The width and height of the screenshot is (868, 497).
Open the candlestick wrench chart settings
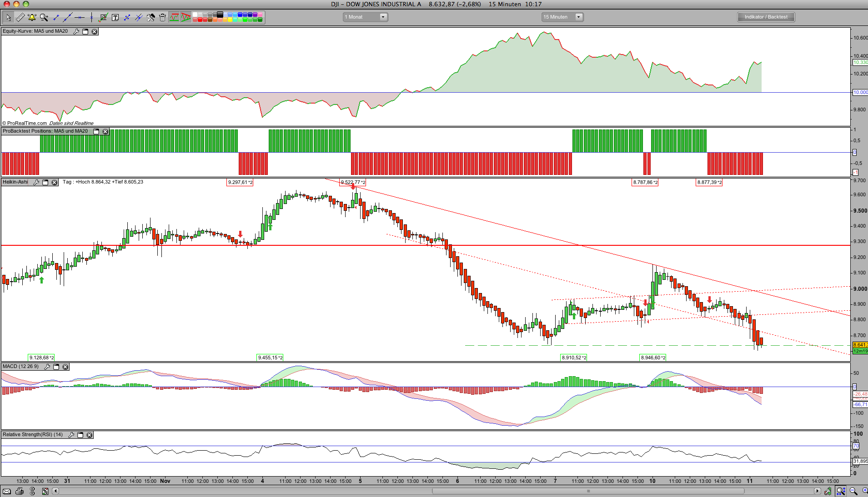(x=828, y=491)
